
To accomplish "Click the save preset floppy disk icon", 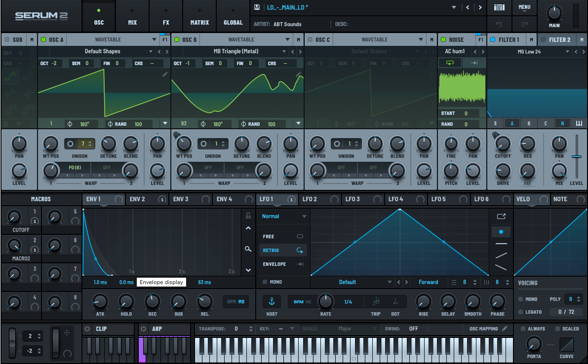I will [x=257, y=7].
